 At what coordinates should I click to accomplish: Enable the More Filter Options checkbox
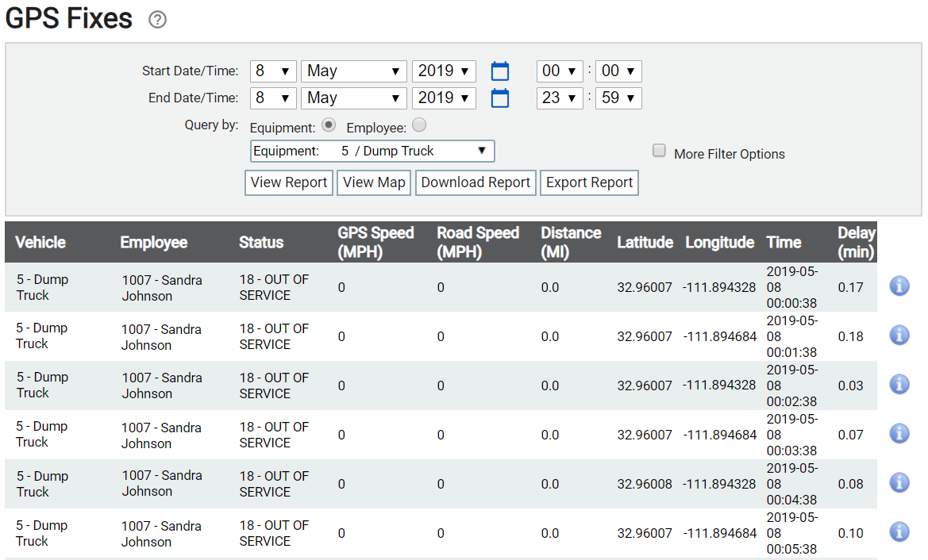coord(659,150)
